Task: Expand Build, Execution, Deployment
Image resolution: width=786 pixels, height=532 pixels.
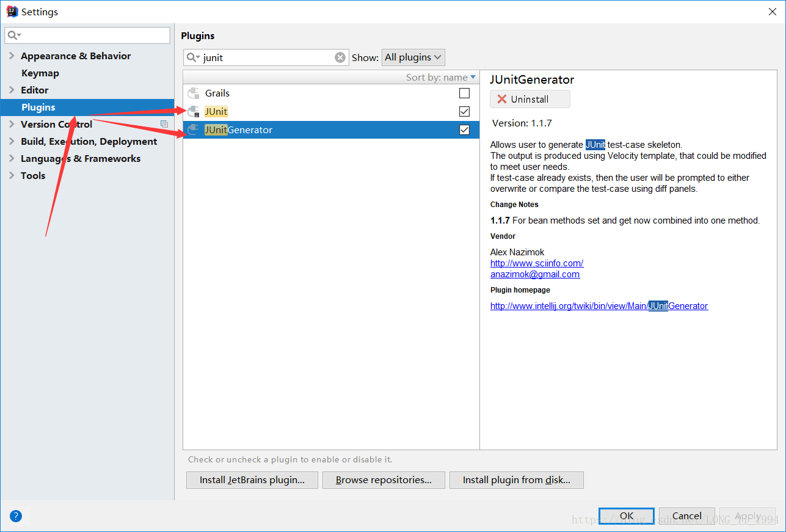Action: pos(12,141)
